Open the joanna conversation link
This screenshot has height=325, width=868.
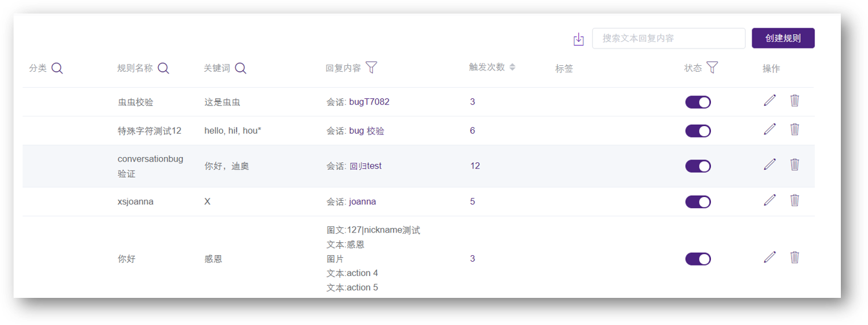(362, 202)
